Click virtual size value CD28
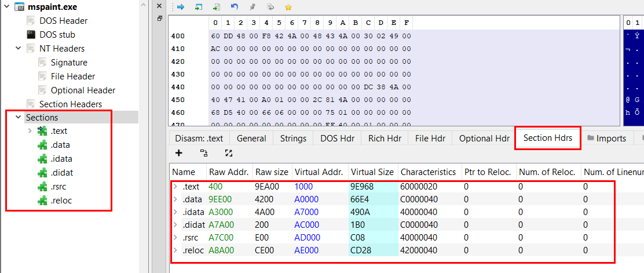 click(x=361, y=250)
